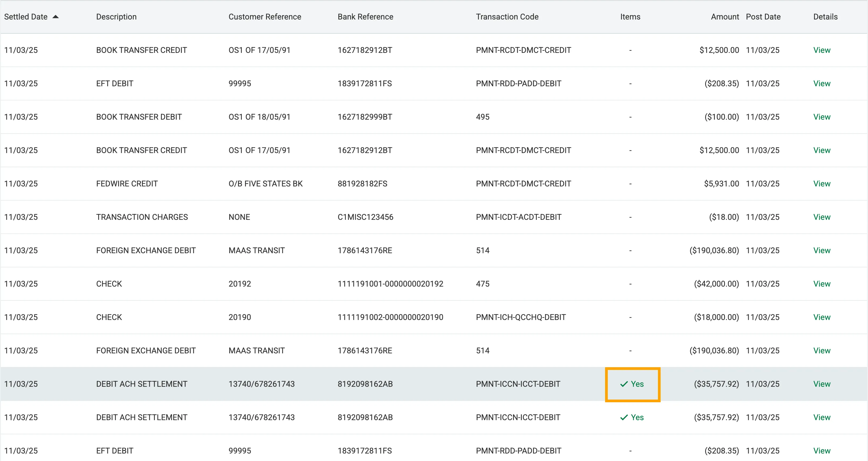Select the FEDWIRE CREDIT description
This screenshot has height=461, width=868.
127,183
